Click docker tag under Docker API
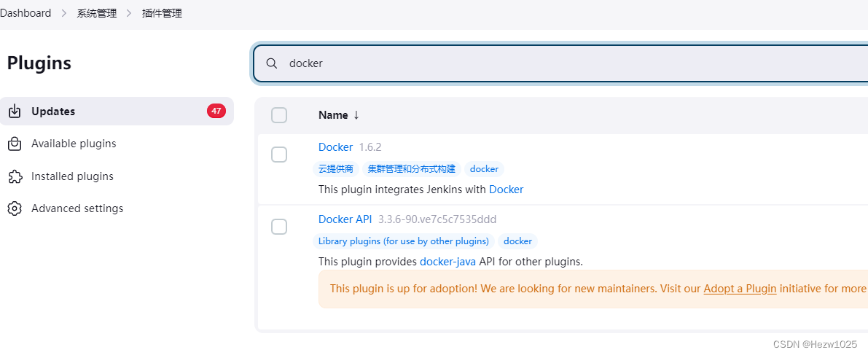Viewport: 868px width, 355px height. 517,241
